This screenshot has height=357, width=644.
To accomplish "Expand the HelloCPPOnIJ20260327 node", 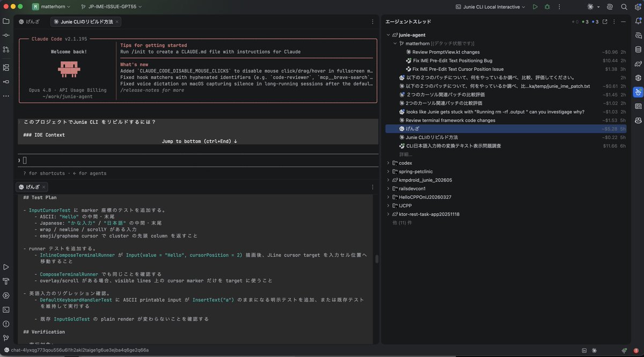I will tap(388, 197).
